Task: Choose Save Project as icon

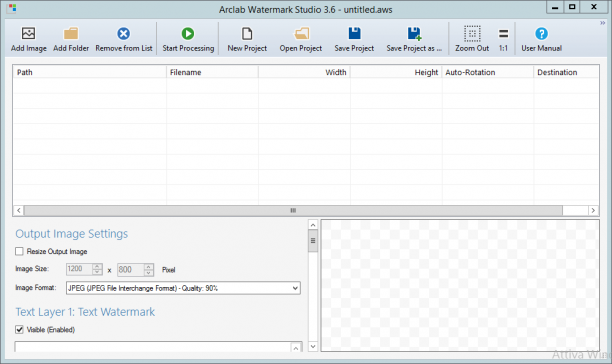Action: tap(414, 34)
